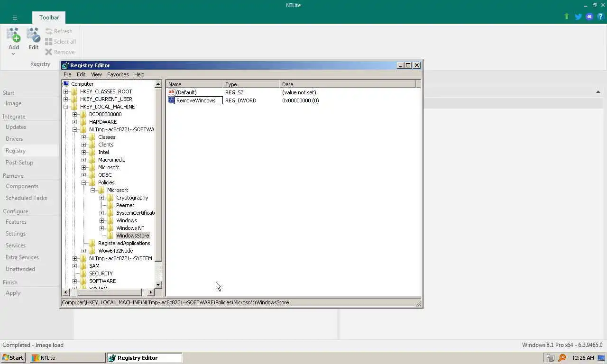Open the Help menu in Registry Editor
The image size is (607, 364).
coord(139,74)
